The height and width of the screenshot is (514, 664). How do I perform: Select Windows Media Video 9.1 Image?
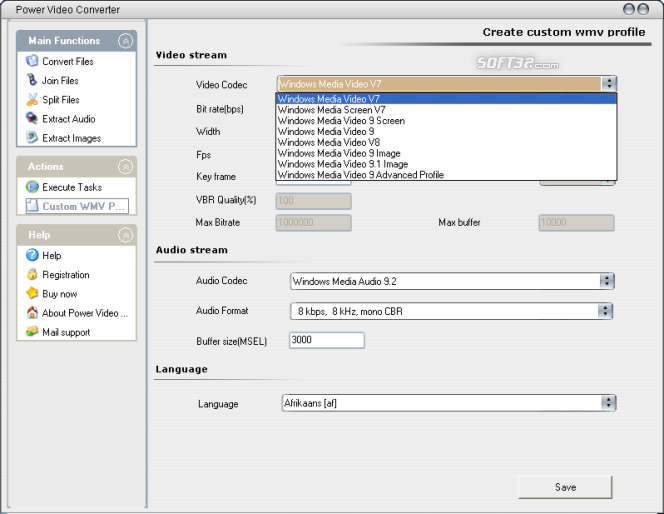coord(446,164)
